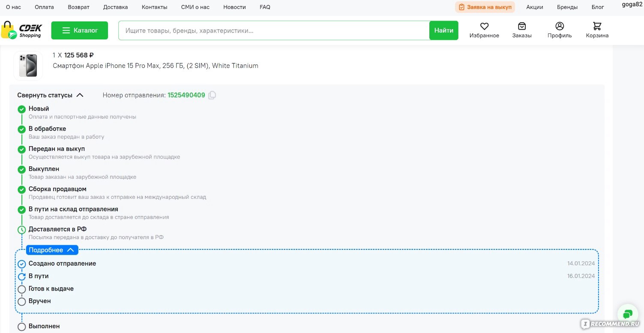Click the Заявка на выкуп button

click(x=485, y=7)
